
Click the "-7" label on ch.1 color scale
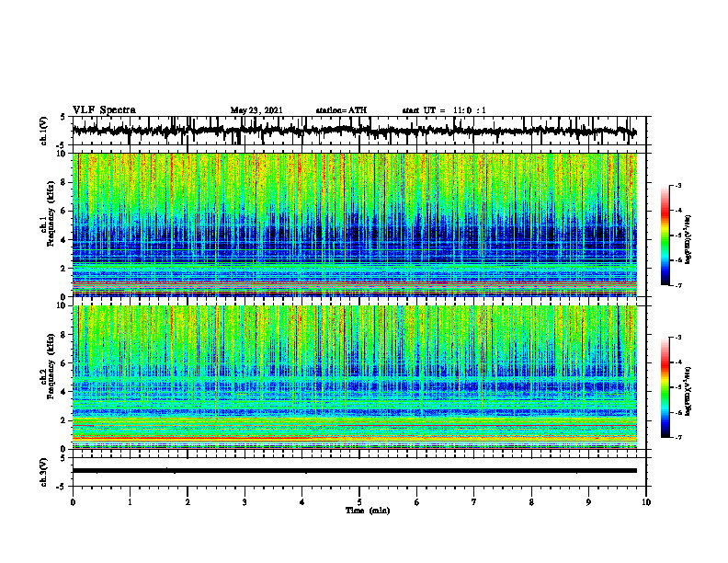pos(678,285)
